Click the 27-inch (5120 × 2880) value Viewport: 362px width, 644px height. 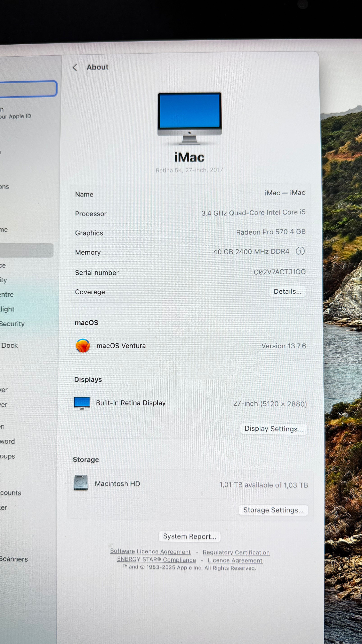270,404
